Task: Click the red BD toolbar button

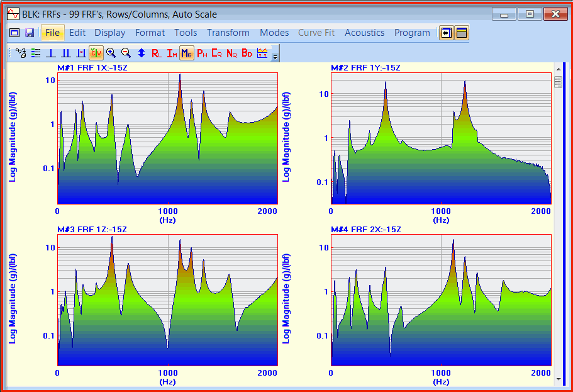Action: (247, 53)
